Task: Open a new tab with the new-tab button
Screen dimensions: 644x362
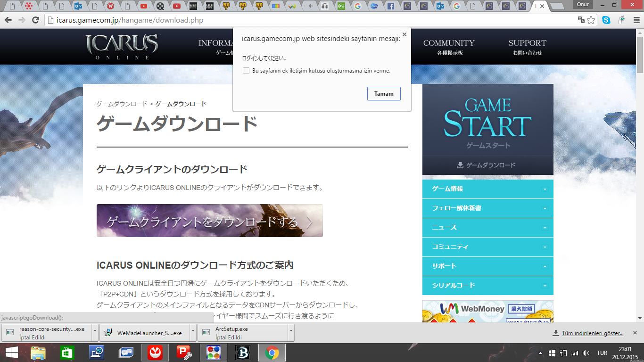Action: click(557, 7)
